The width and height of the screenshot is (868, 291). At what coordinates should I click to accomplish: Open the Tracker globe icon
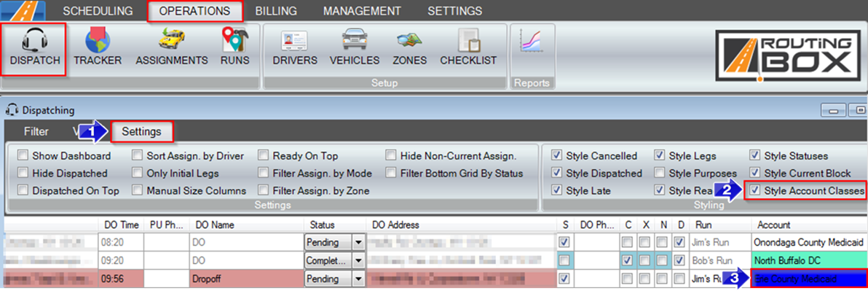point(98,40)
